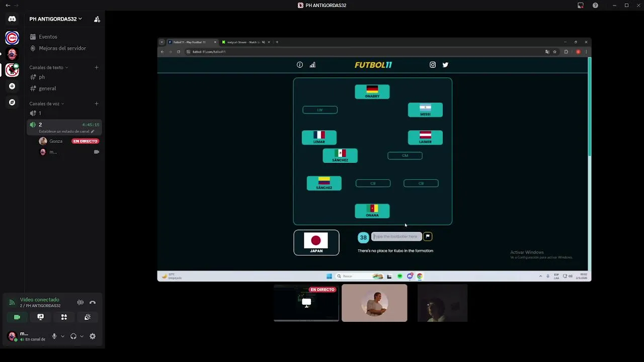644x362 pixels.
Task: Open noise suppression voice icon
Action: (80, 302)
